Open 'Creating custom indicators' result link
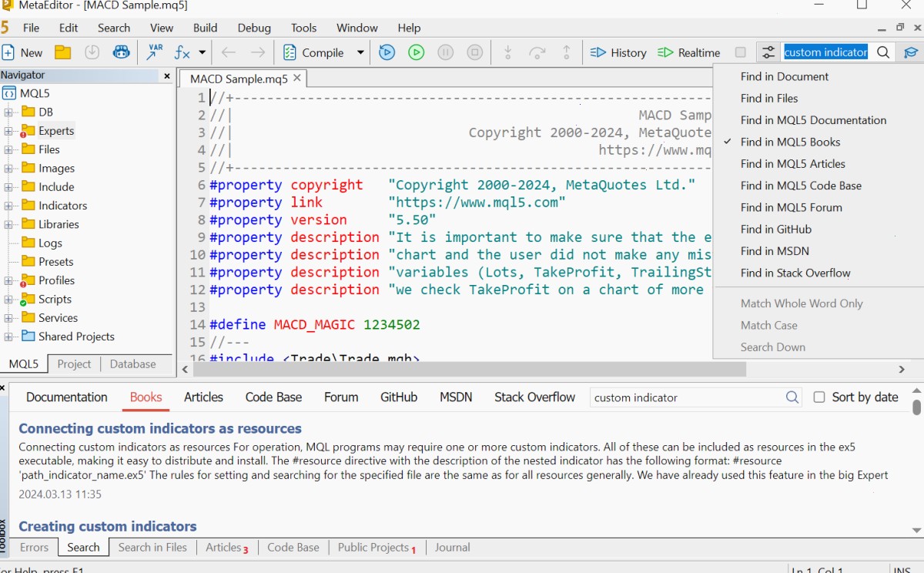Viewport: 924px width, 573px height. click(x=108, y=526)
